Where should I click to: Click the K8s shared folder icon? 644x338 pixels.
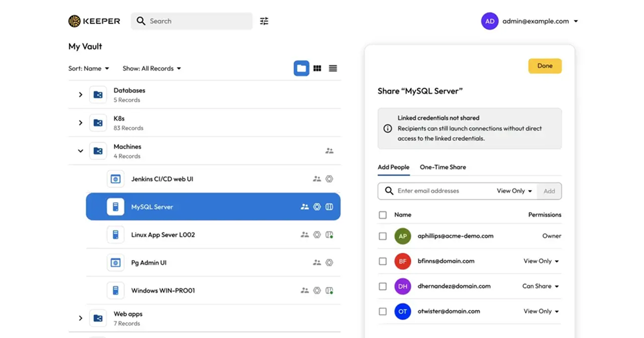pos(98,123)
